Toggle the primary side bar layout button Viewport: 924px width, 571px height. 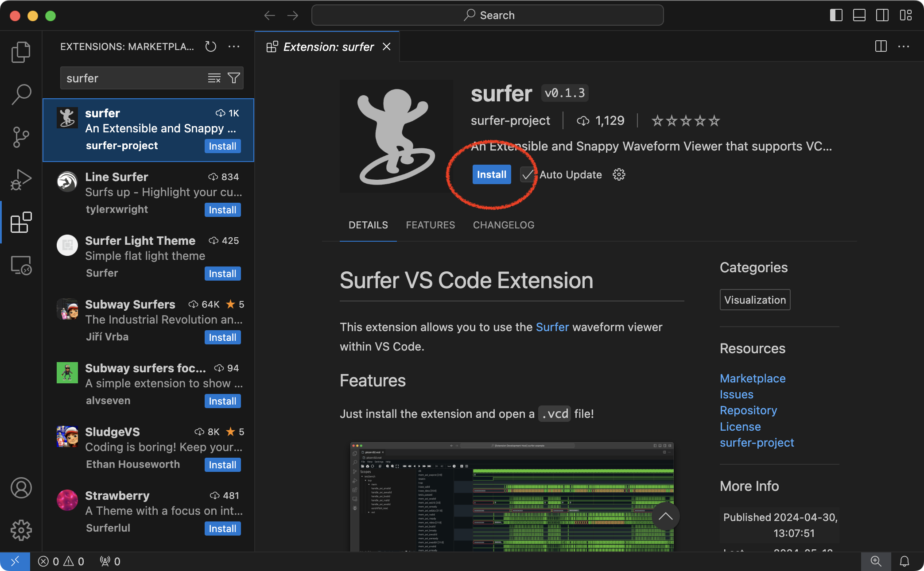click(x=836, y=15)
